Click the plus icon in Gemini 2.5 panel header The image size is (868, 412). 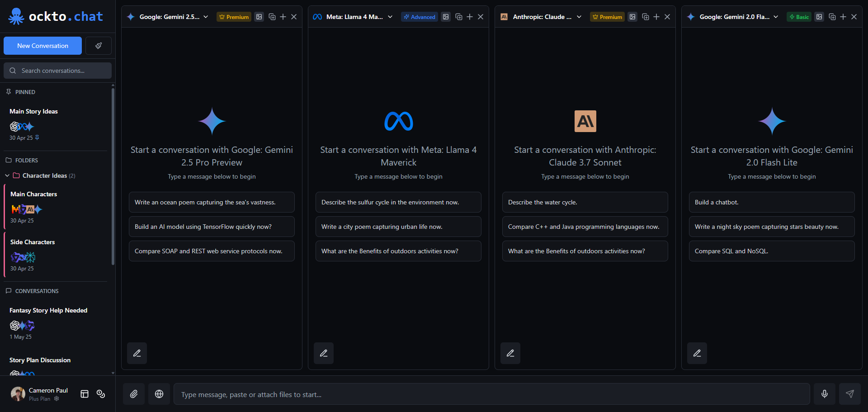[283, 17]
